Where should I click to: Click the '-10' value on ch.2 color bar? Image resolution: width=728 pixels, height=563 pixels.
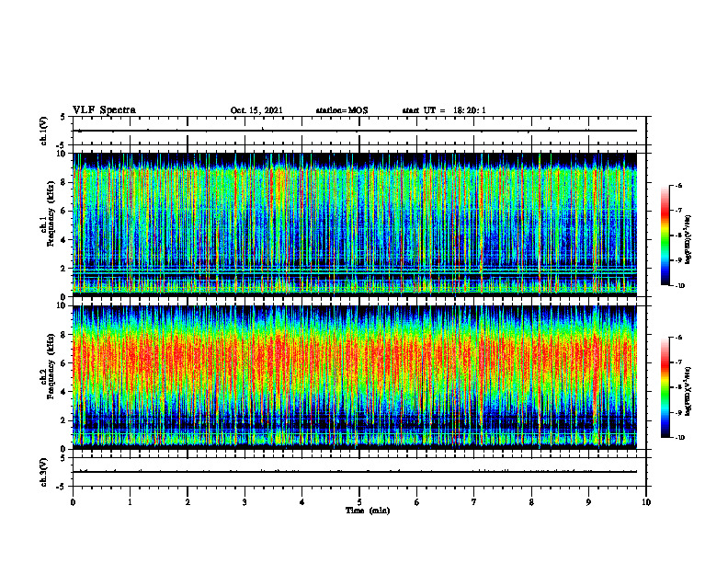pos(679,437)
